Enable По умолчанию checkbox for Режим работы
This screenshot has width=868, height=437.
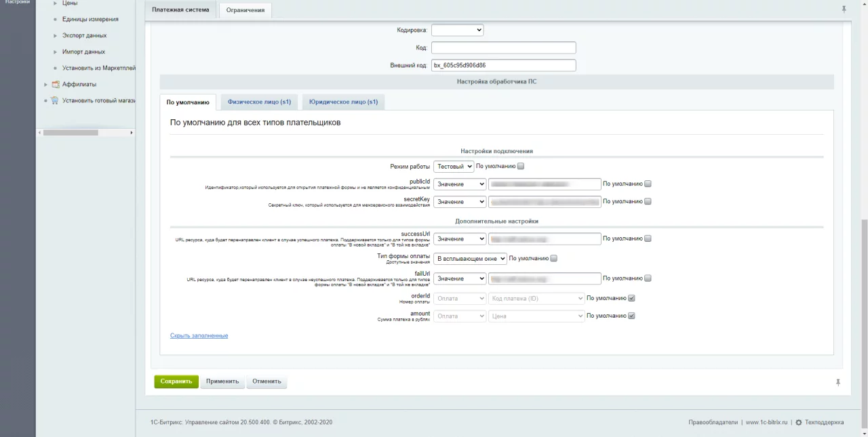pos(521,166)
